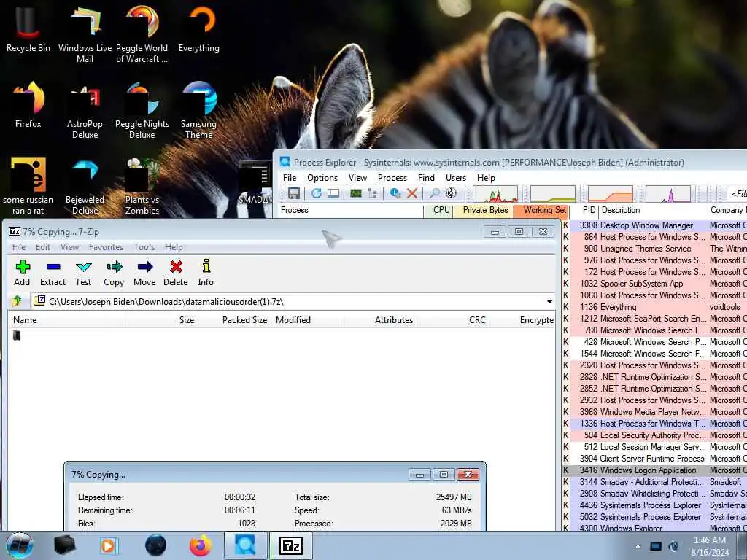The height and width of the screenshot is (560, 747).
Task: Click System Information icon in Process Explorer
Action: 356,192
